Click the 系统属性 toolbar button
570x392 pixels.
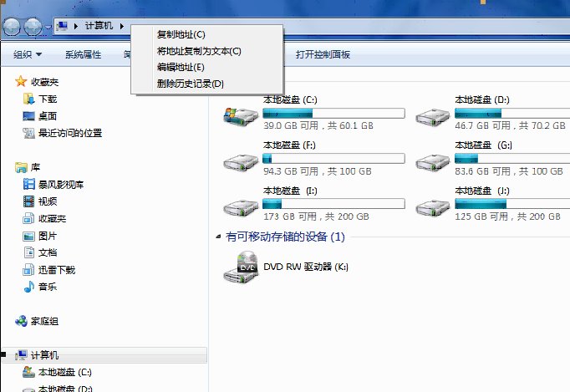(x=83, y=54)
